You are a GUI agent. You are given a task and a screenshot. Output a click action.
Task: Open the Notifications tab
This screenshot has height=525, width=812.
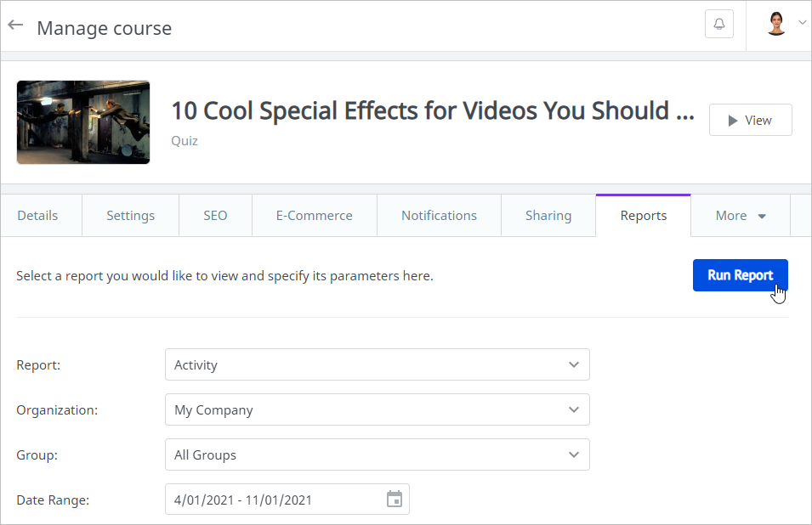tap(439, 216)
